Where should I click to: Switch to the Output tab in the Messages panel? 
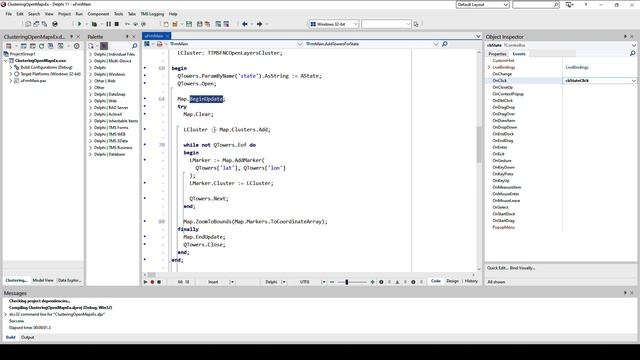[x=27, y=337]
